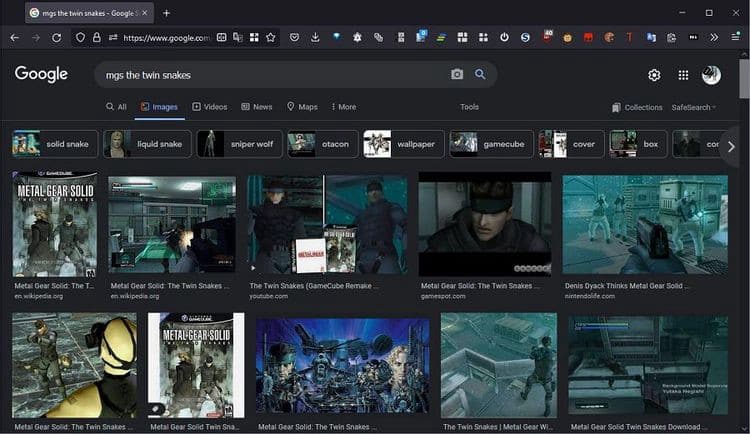Open the blue comic-style artwork thumbnail
Screen dimensions: 750x434
click(x=342, y=366)
